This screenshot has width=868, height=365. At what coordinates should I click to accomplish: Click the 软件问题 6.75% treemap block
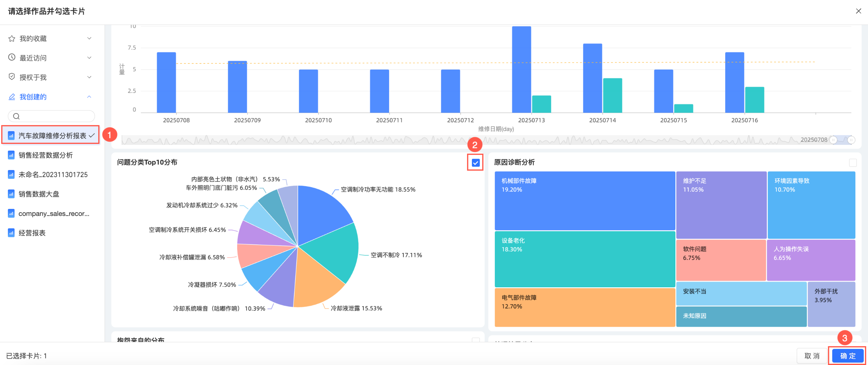pos(721,260)
